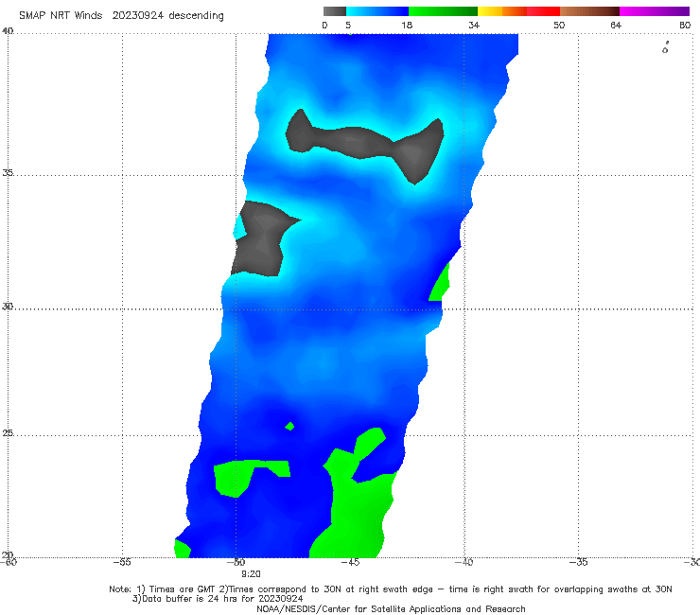Click the green patch at the swath's eastern edge near 31N

coord(440,283)
